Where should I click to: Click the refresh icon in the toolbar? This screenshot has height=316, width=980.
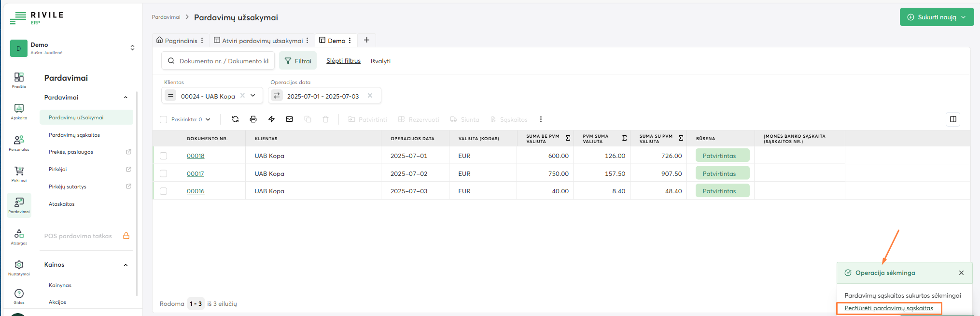(235, 119)
